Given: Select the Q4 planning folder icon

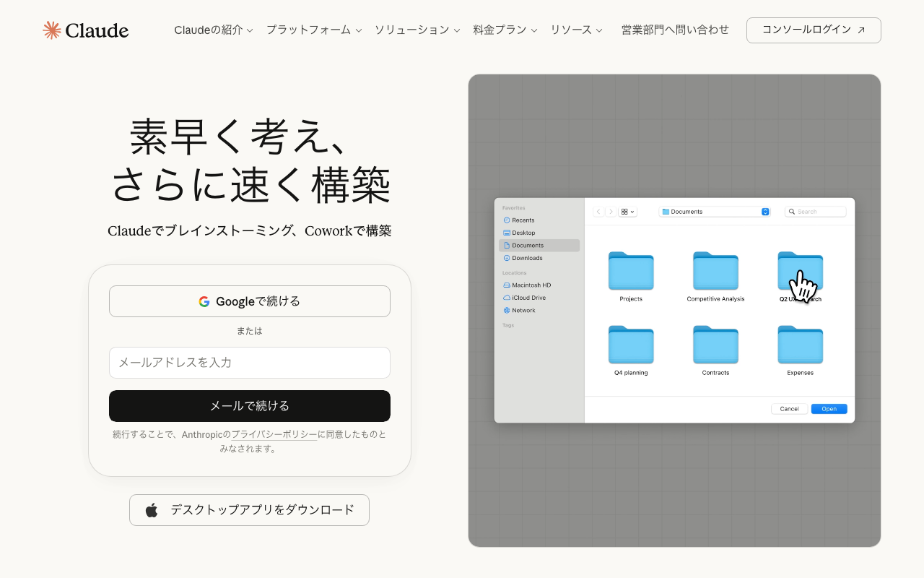Looking at the screenshot, I should click(631, 345).
